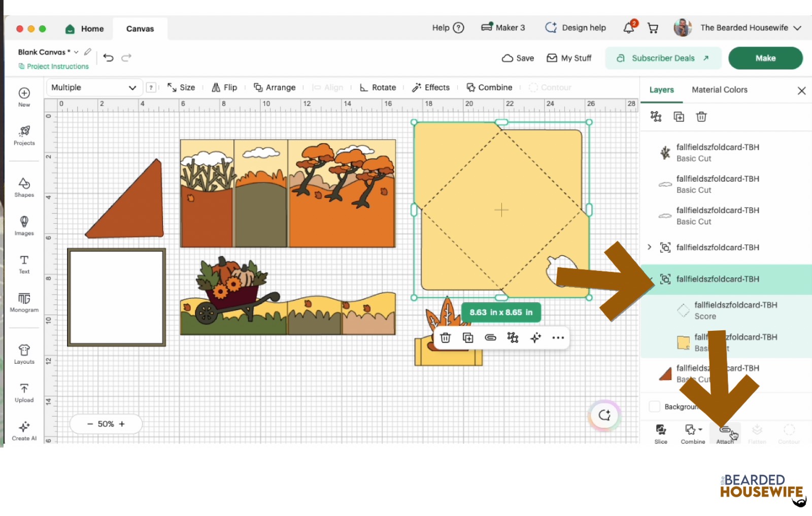Duplicate layer from Layers panel toolbar
The width and height of the screenshot is (812, 516).
click(x=679, y=117)
